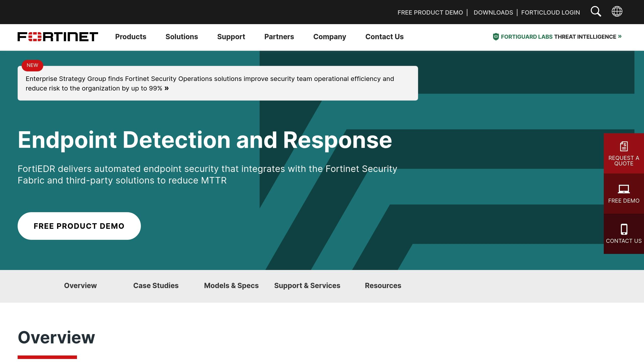
Task: Click the double arrow after Threat Intelligence
Action: 620,36
